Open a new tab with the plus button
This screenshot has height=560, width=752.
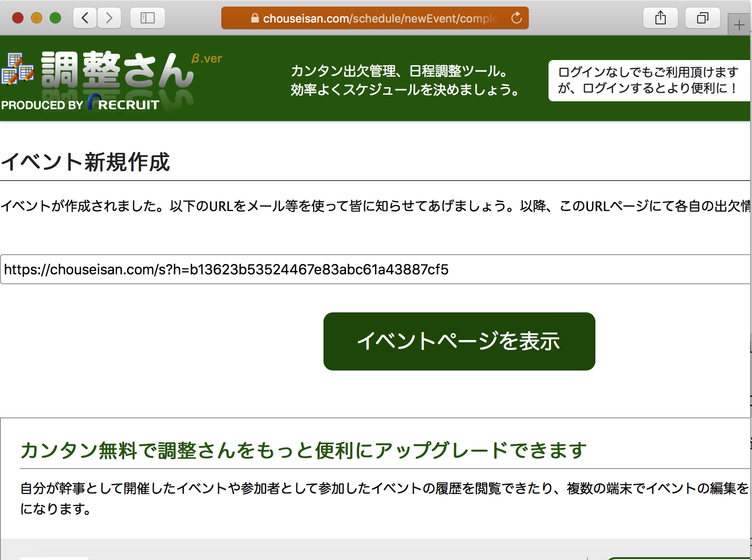coord(739,25)
